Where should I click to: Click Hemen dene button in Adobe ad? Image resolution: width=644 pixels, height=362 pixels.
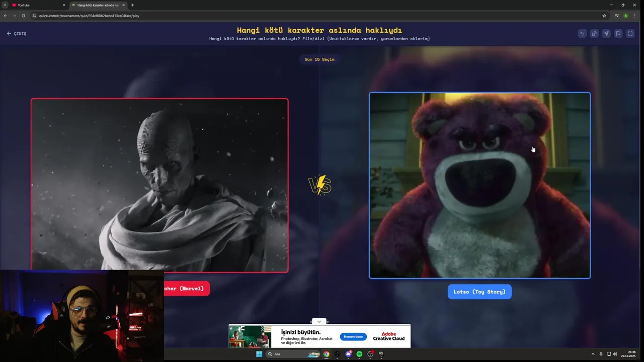353,337
